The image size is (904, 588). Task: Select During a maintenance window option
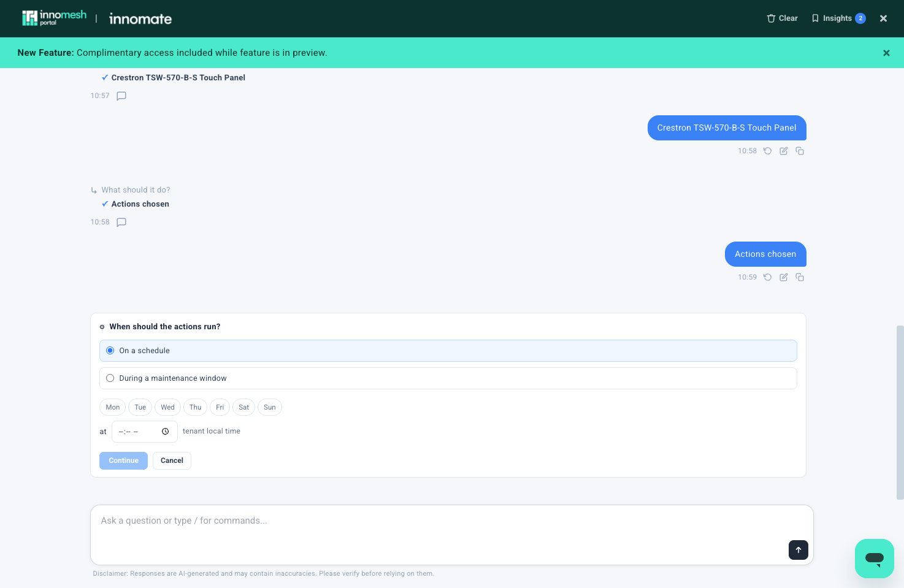[448, 378]
